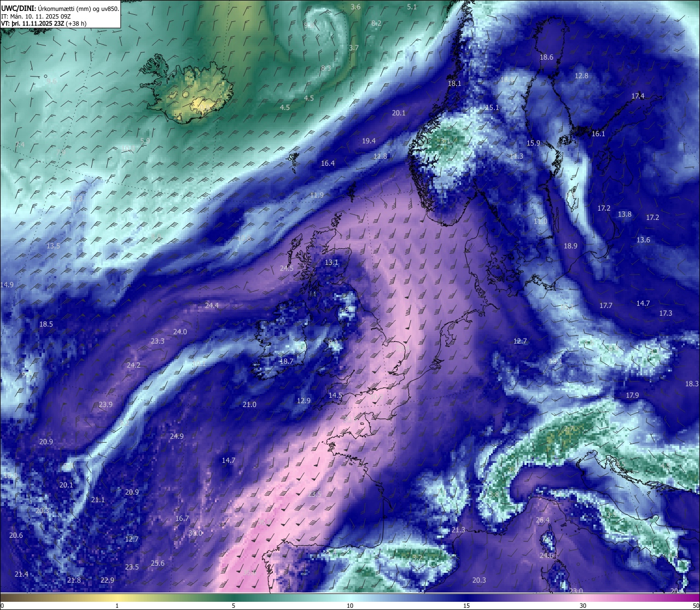Click the colour scale label 30

coord(583,606)
